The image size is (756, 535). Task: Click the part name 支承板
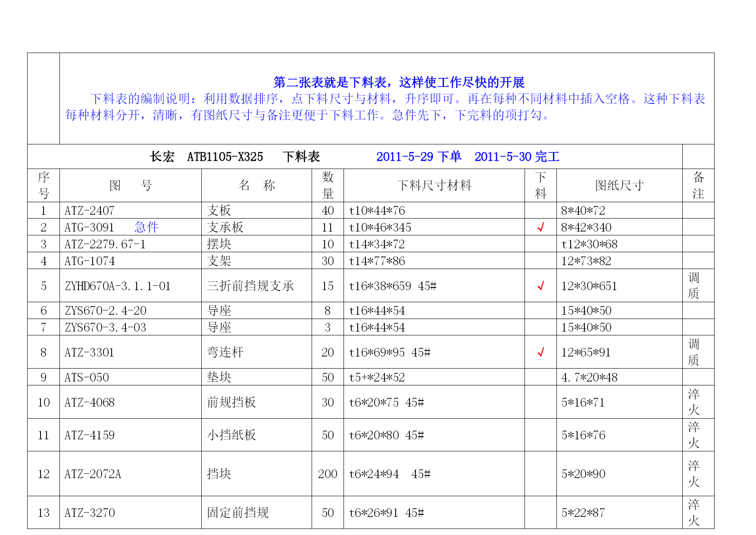pos(225,227)
